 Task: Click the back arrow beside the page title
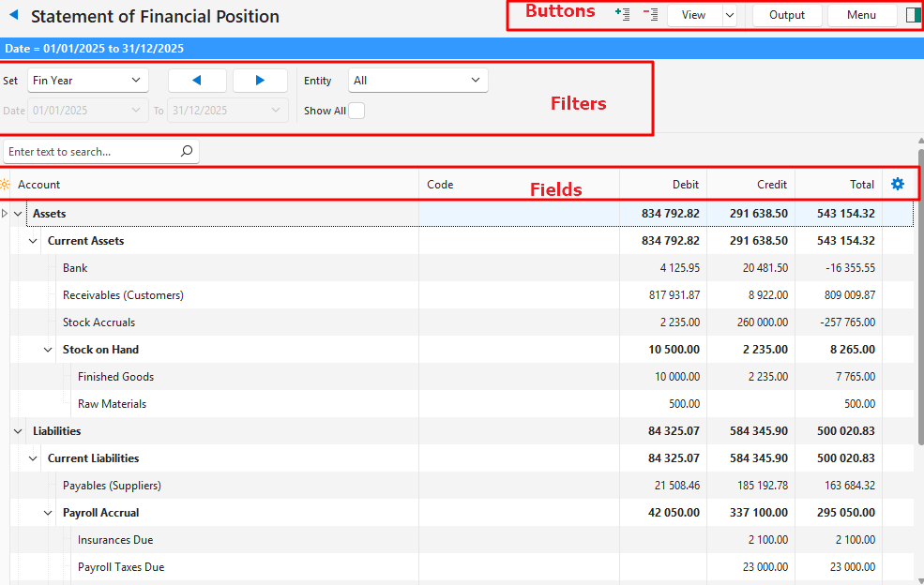tap(13, 16)
